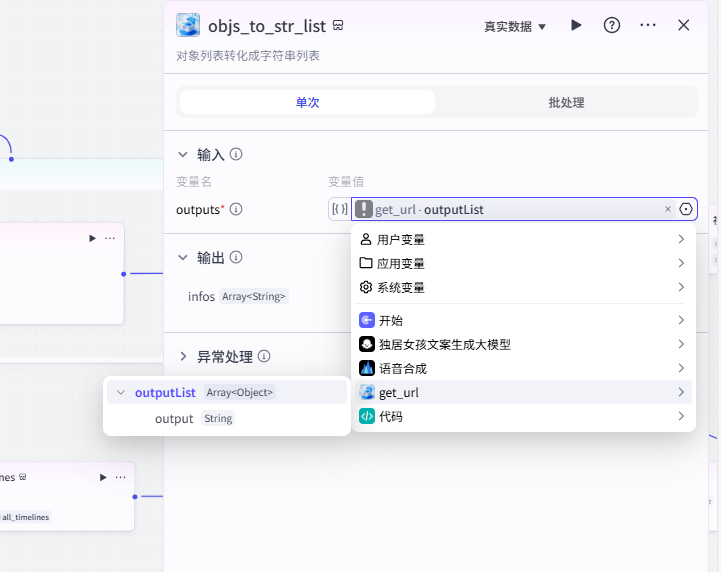Collapse the outputList Array<Object> tree item
721x572 pixels.
120,393
